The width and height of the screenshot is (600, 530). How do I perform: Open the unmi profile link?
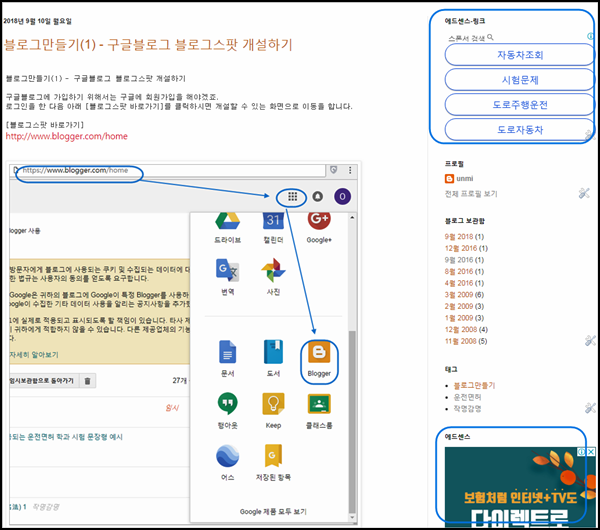pos(465,179)
